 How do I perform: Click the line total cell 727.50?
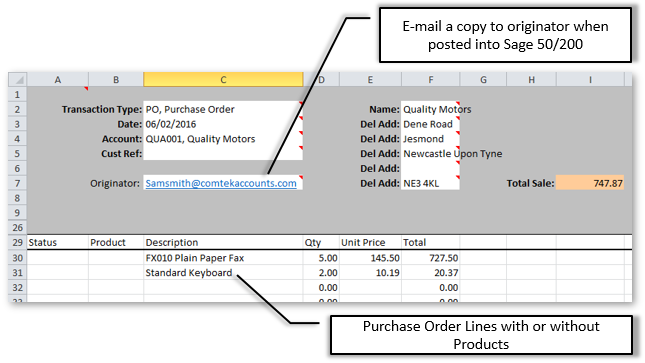[431, 258]
